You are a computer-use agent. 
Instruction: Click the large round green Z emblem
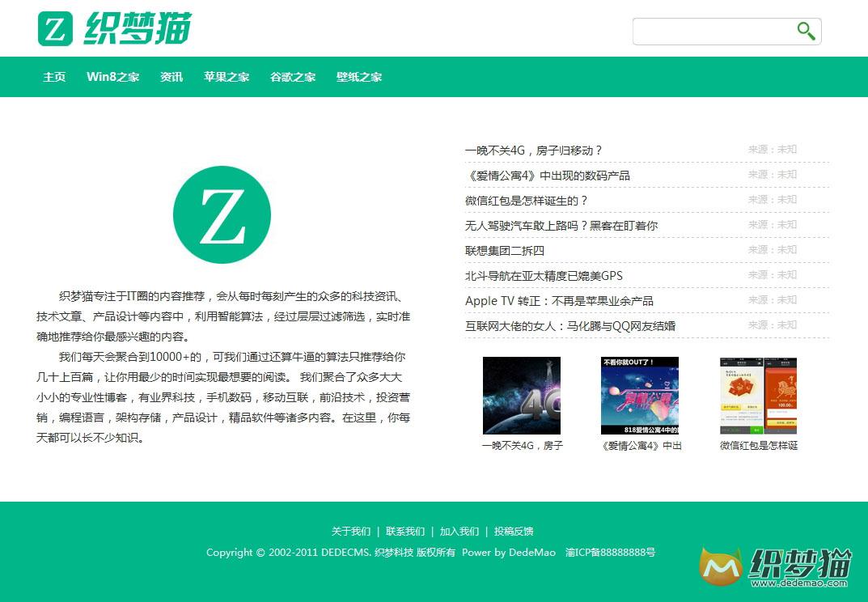click(x=222, y=215)
